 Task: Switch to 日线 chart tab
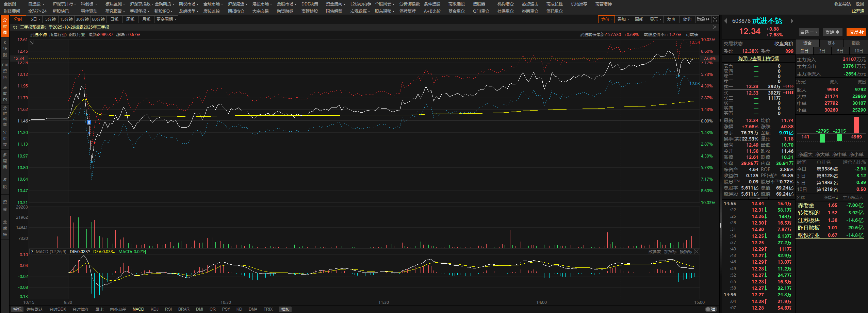114,19
